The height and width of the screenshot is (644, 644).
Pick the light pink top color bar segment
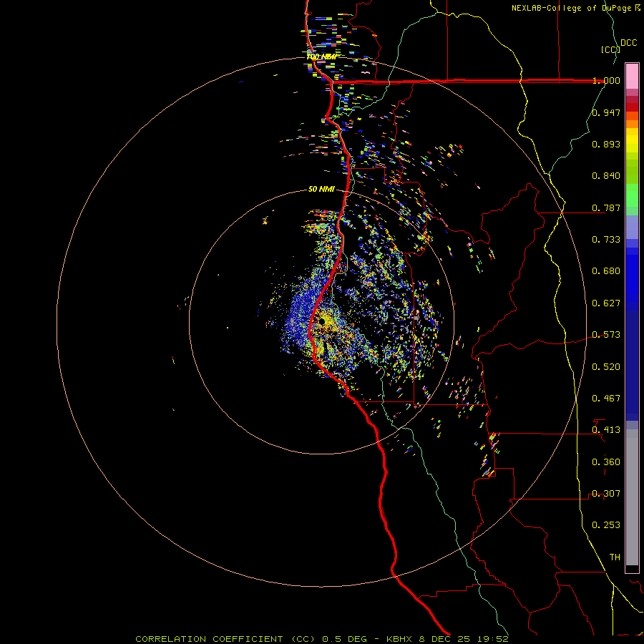pos(632,77)
